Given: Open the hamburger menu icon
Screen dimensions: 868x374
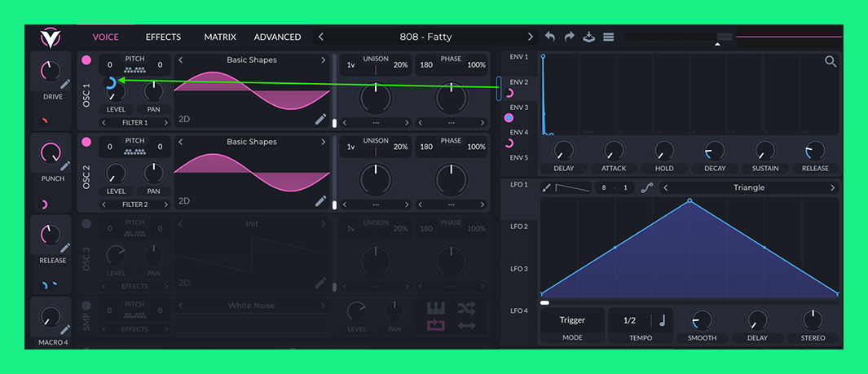Looking at the screenshot, I should [x=608, y=37].
